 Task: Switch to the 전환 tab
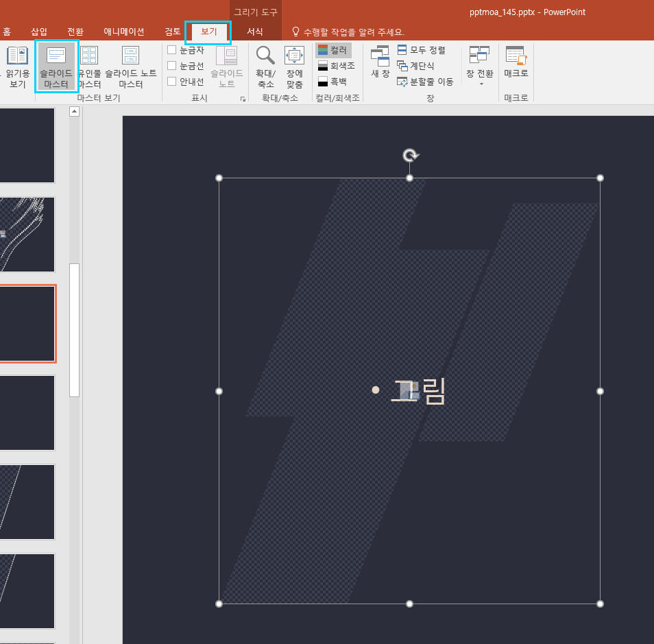[x=75, y=32]
